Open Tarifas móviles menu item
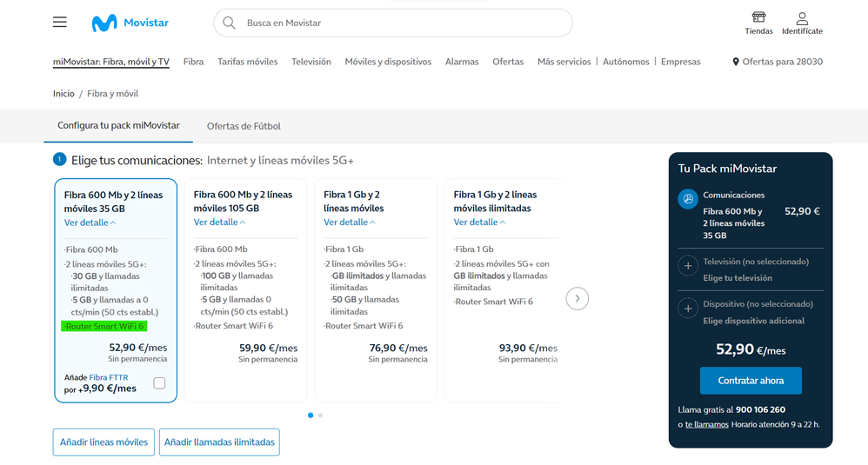The width and height of the screenshot is (868, 465). (x=248, y=62)
